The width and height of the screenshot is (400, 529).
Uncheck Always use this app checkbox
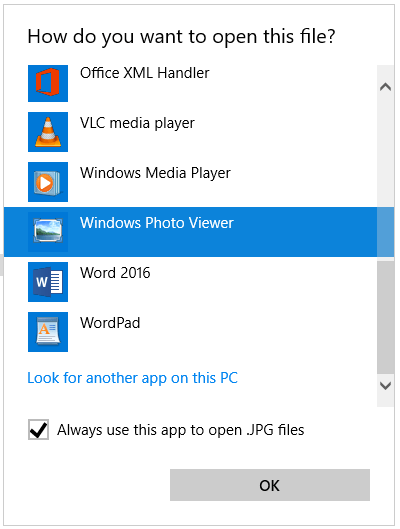(x=38, y=429)
